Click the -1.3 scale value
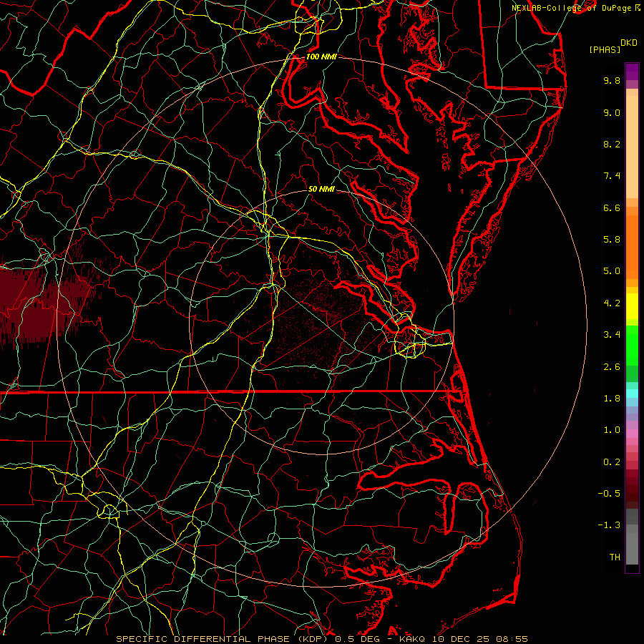644x644 pixels. 609,525
